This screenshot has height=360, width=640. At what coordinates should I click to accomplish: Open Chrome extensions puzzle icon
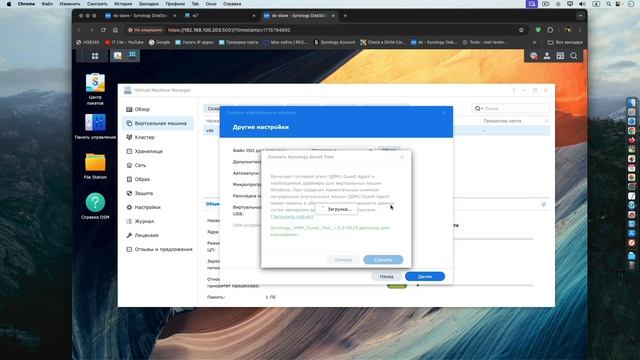tap(550, 30)
